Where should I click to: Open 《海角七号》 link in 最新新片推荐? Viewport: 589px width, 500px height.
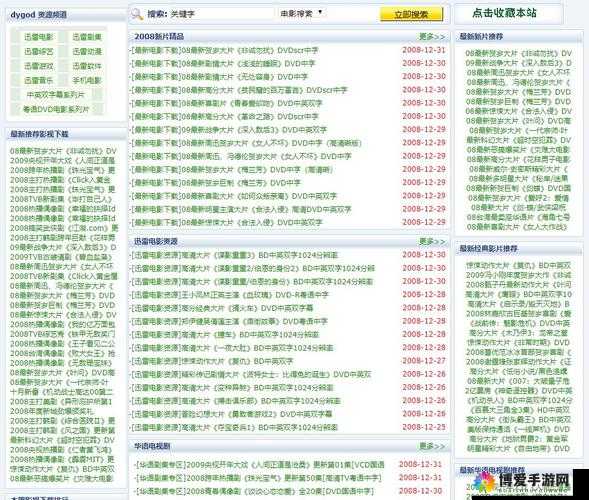click(x=518, y=217)
